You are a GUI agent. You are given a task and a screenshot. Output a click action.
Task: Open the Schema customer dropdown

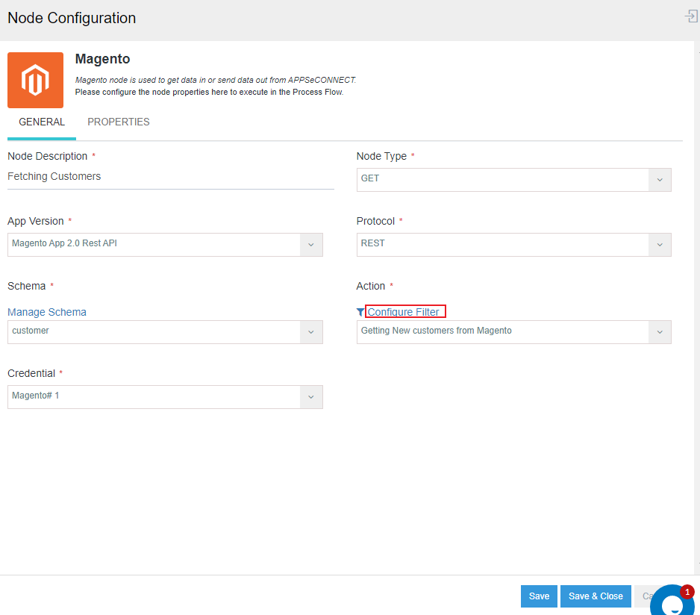tap(311, 332)
